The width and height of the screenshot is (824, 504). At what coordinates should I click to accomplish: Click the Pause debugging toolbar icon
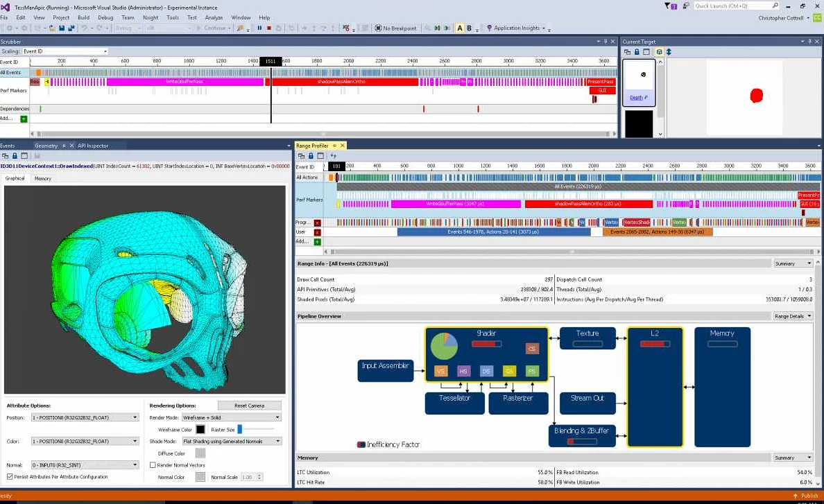(x=259, y=28)
